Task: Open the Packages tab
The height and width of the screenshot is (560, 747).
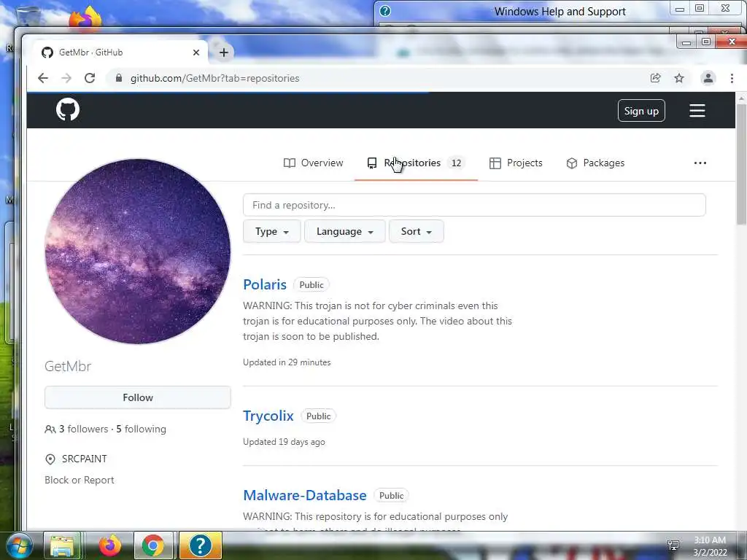Action: click(595, 163)
